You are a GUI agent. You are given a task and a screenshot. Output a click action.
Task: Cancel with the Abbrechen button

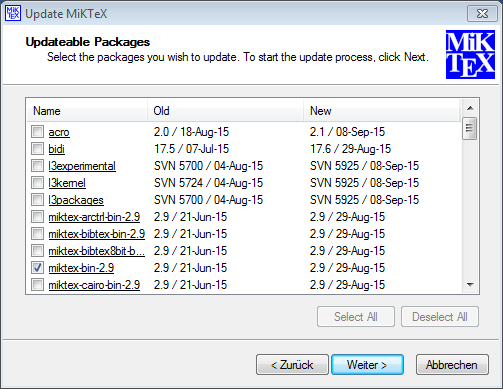tap(452, 365)
